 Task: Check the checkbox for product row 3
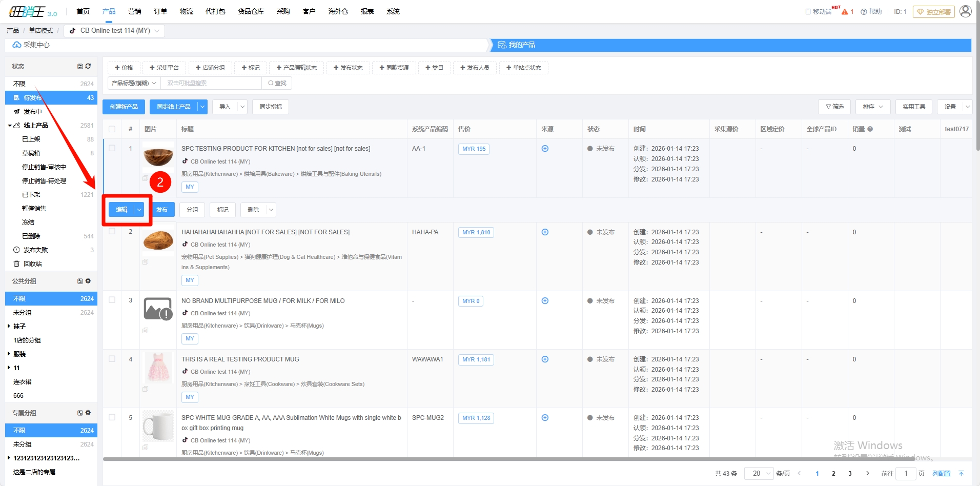[112, 300]
